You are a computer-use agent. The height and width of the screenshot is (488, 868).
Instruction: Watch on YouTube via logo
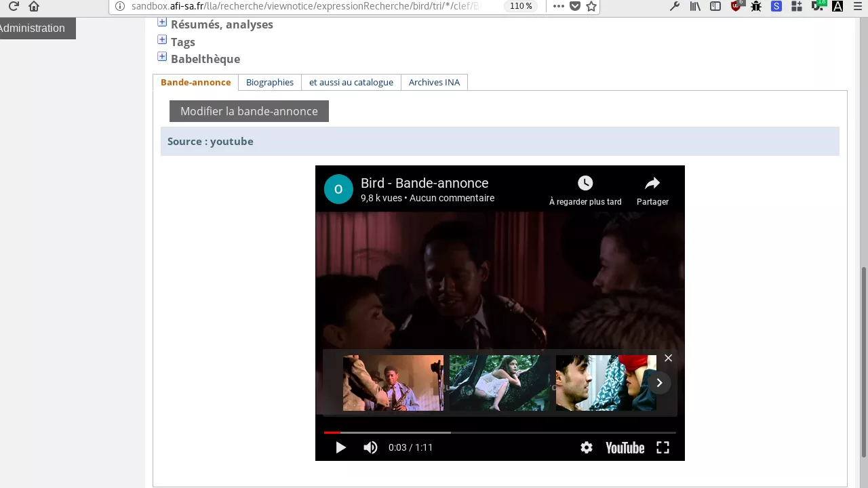click(x=625, y=447)
